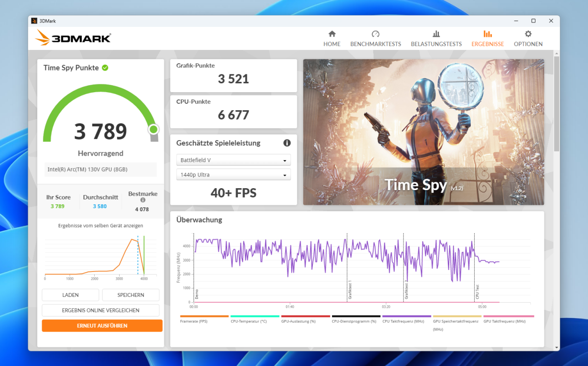Viewport: 588px width, 366px height.
Task: Click the scrollbar up arrow
Action: tap(557, 53)
